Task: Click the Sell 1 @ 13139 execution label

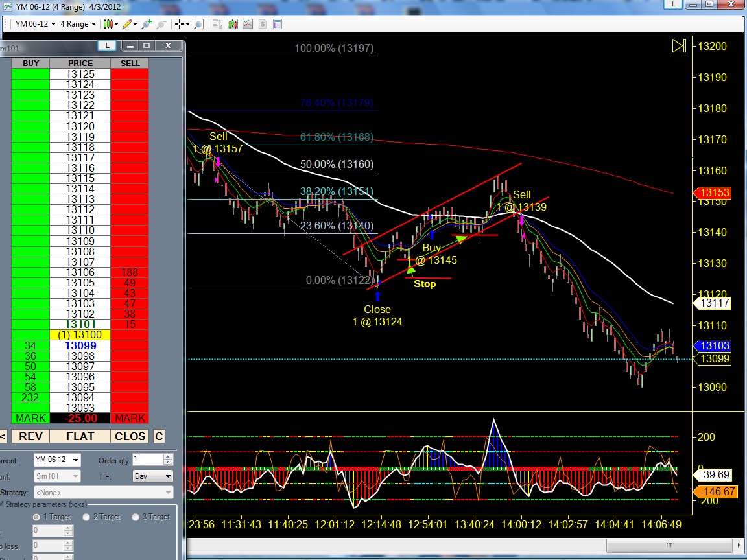Action: coord(521,201)
